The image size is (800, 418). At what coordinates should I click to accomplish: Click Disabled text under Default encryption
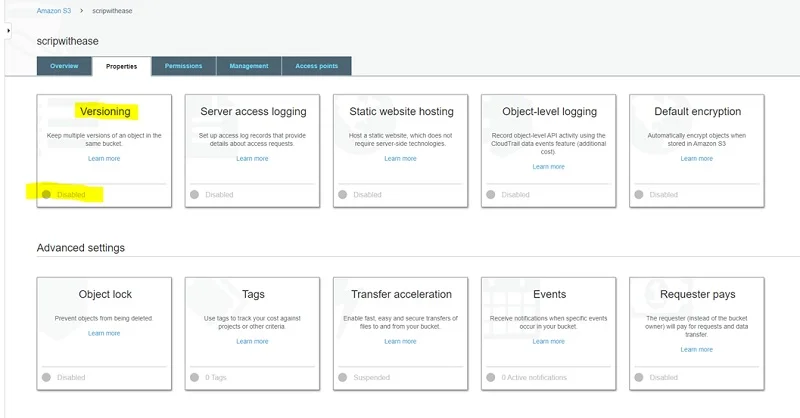tap(663, 194)
